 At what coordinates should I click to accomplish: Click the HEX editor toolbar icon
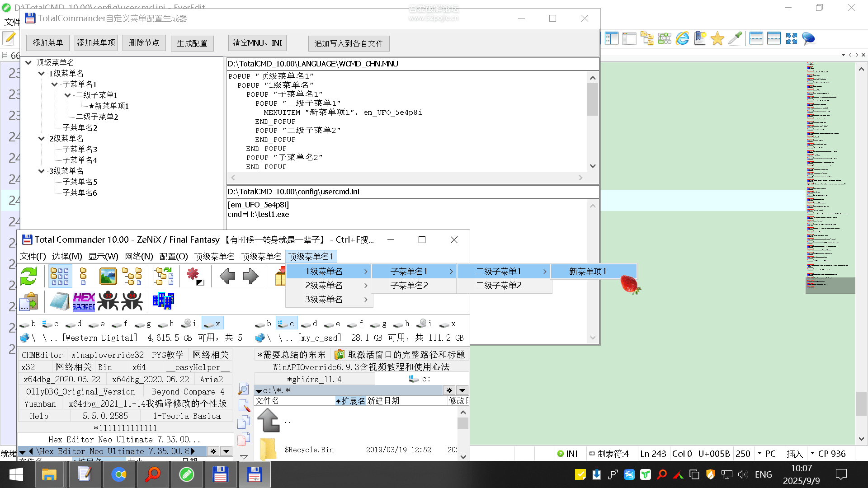(84, 301)
